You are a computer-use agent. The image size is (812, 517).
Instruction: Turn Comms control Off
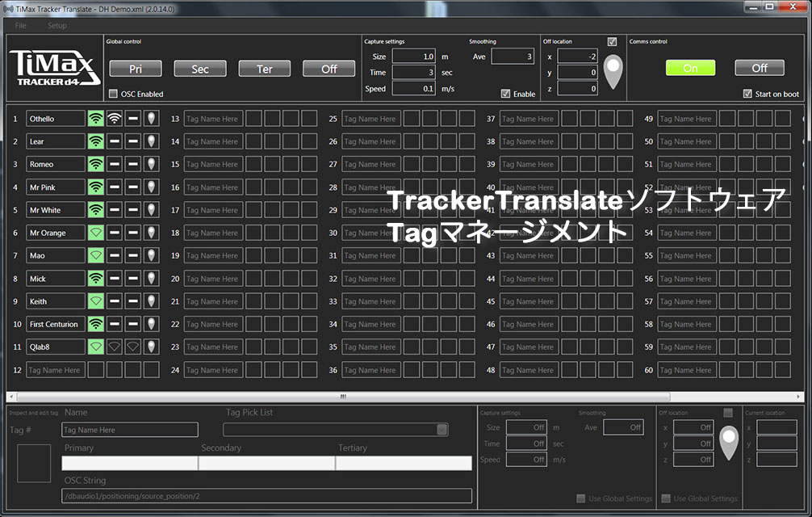760,68
